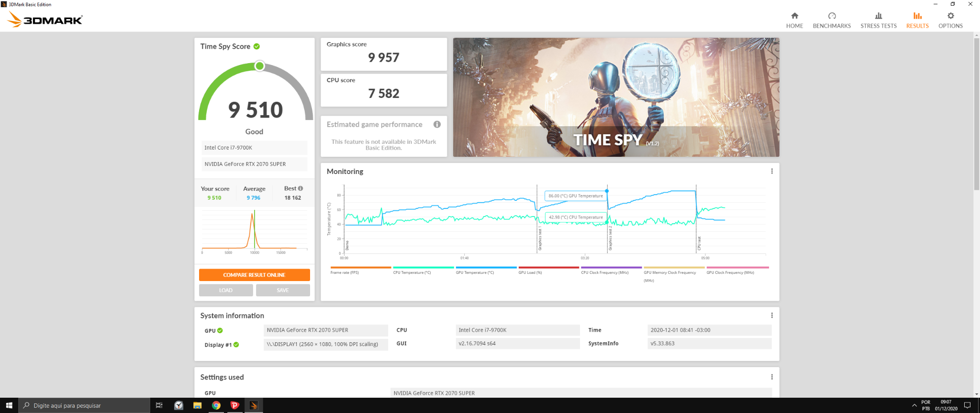Open the Monitoring panel options menu

[772, 171]
